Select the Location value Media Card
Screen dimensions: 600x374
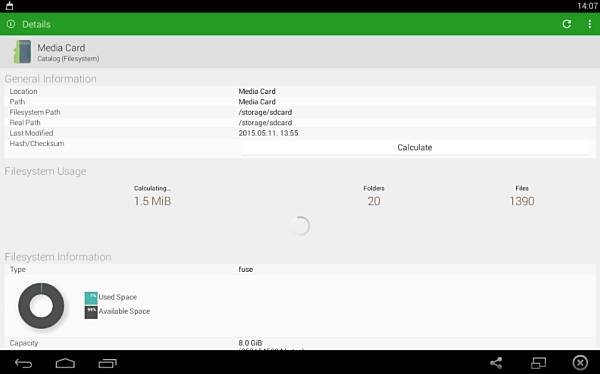[257, 91]
